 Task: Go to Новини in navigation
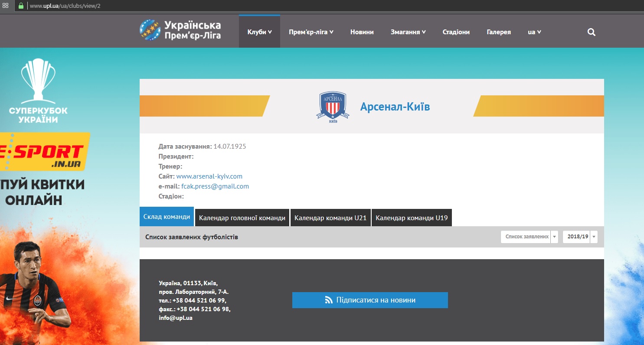(362, 32)
